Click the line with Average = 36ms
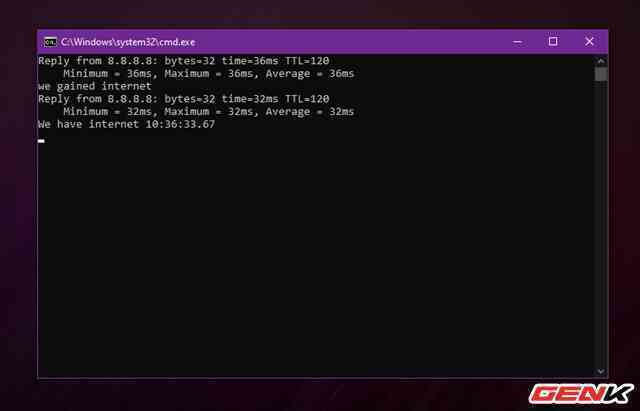Image resolution: width=640 pixels, height=411 pixels. (x=209, y=74)
